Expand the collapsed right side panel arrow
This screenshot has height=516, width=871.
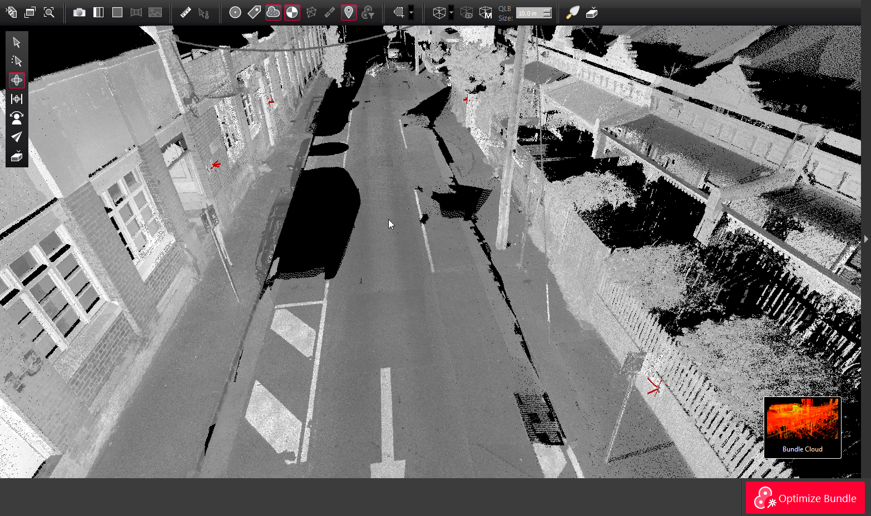[x=866, y=239]
